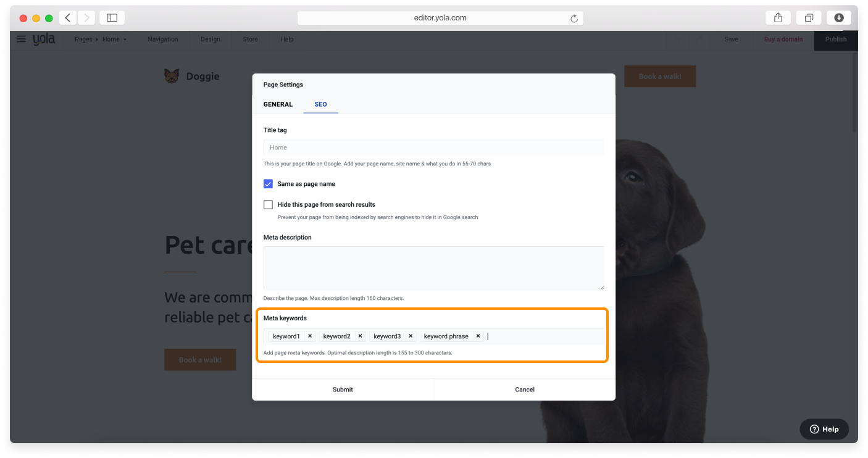
Task: Open the Pages breadcrumb menu
Action: (83, 39)
